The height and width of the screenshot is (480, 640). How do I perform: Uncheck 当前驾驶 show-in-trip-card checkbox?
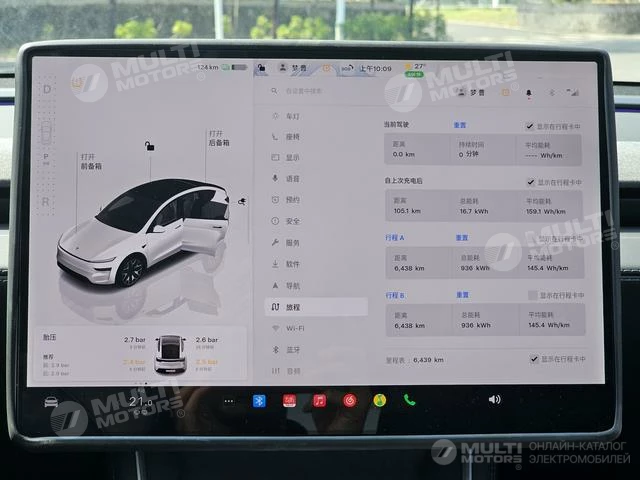click(x=530, y=127)
